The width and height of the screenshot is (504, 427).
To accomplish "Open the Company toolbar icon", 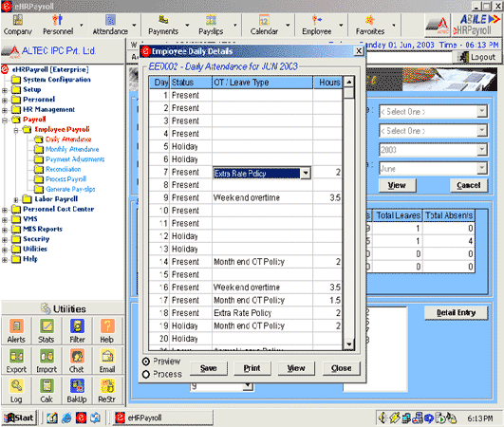I will 18,25.
